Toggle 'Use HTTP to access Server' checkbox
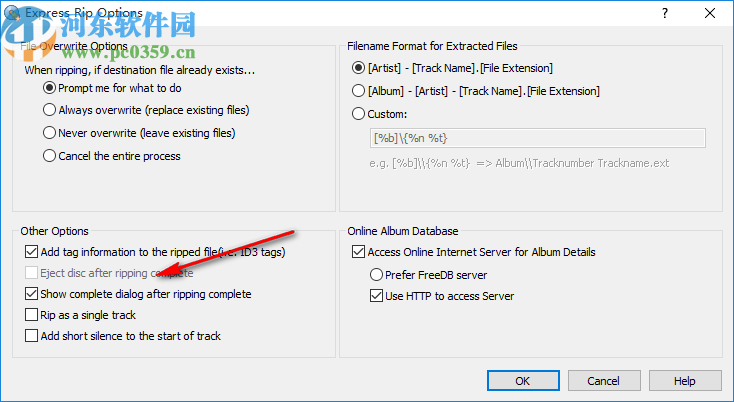 (x=377, y=296)
